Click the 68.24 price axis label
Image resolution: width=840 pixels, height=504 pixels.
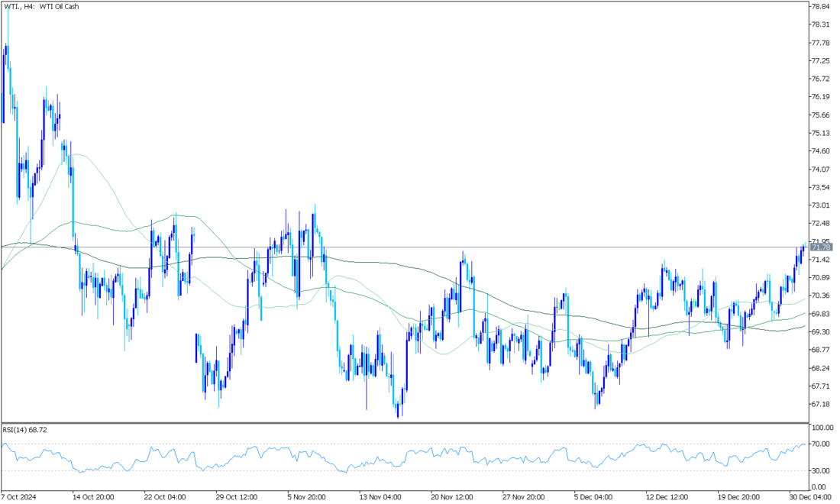pos(821,369)
